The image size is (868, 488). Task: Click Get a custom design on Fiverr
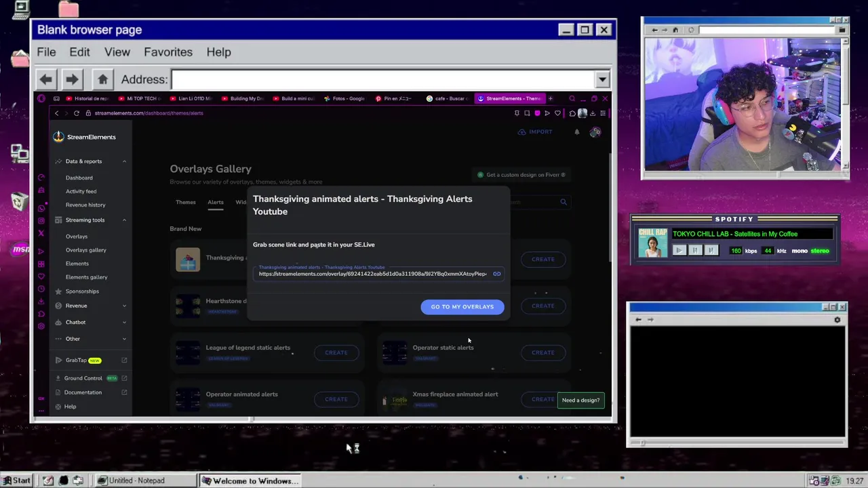click(521, 175)
